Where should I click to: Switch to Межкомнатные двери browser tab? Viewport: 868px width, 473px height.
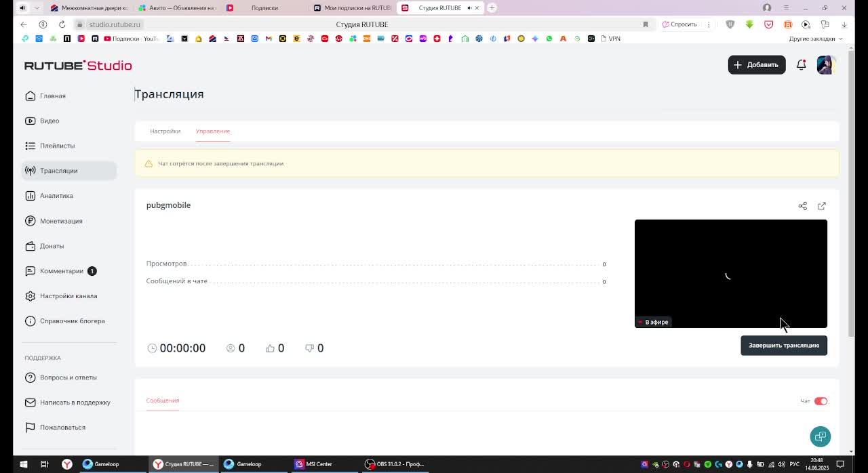[x=89, y=8]
